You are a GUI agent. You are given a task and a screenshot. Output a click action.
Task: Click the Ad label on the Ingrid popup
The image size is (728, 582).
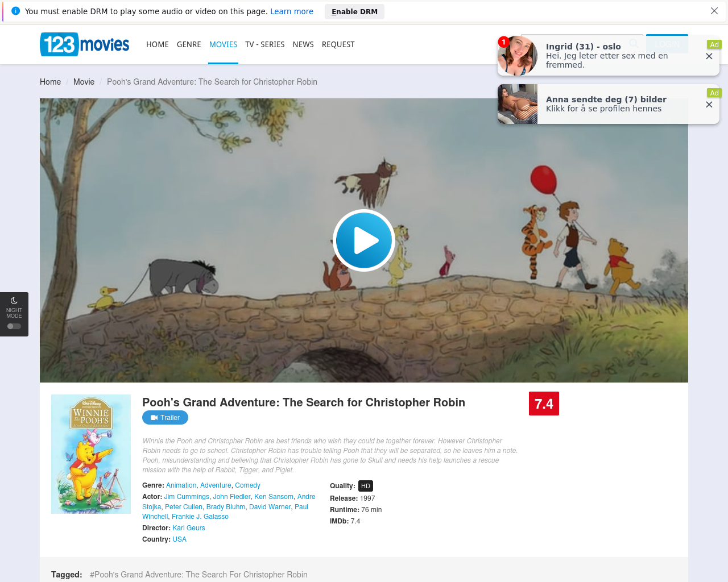pos(714,44)
